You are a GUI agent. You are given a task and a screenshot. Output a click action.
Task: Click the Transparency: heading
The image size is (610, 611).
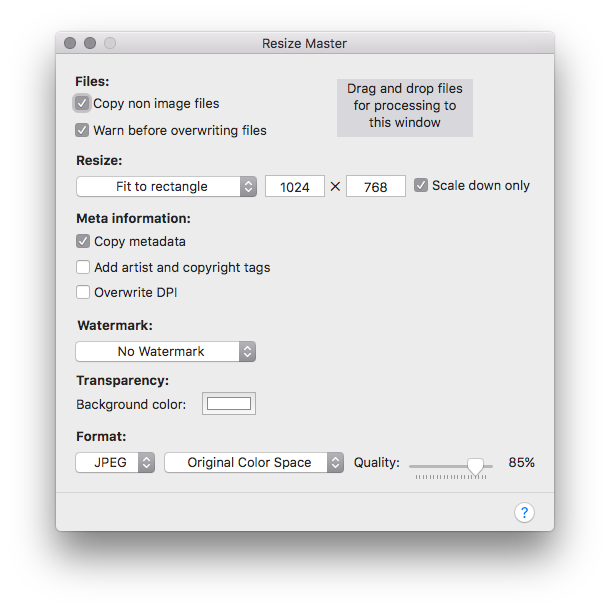(x=122, y=380)
